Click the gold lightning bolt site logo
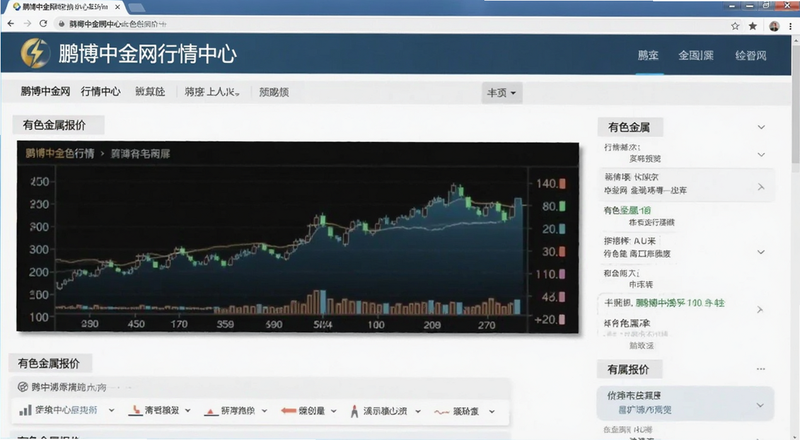Screen dimensions: 800x440 [x=35, y=53]
